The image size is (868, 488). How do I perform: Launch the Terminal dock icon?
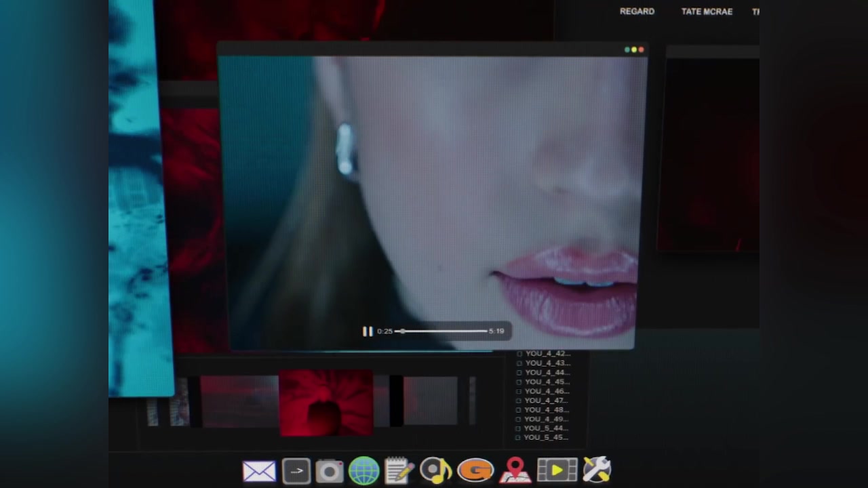[x=296, y=471]
